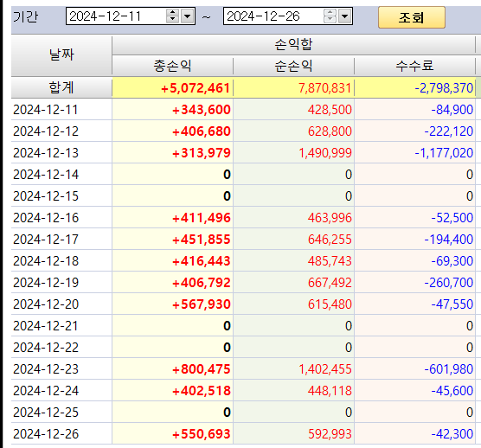The width and height of the screenshot is (481, 448).
Task: Select the 2024-12-17 date row
Action: [61, 240]
